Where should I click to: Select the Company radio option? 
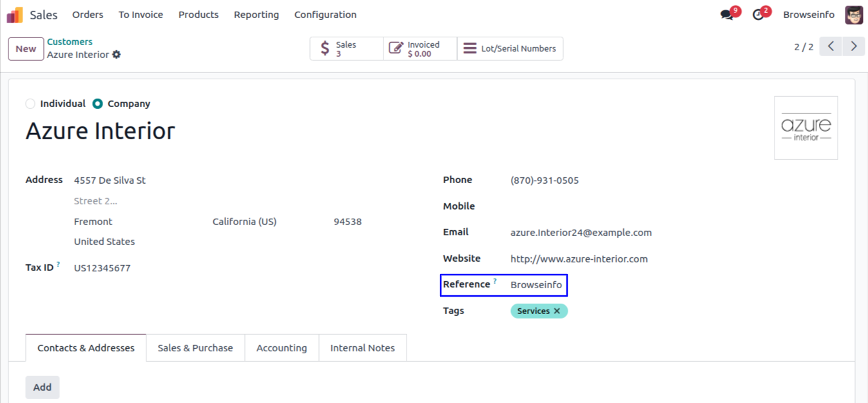[98, 104]
